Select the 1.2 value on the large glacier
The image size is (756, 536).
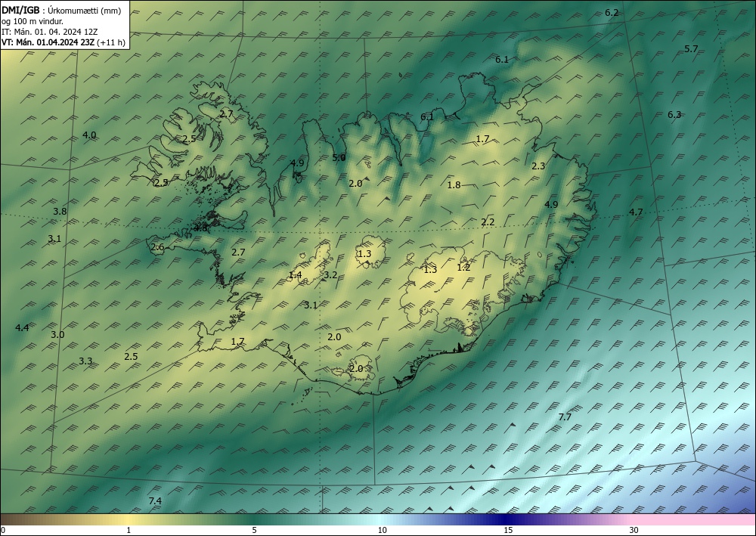coord(463,267)
